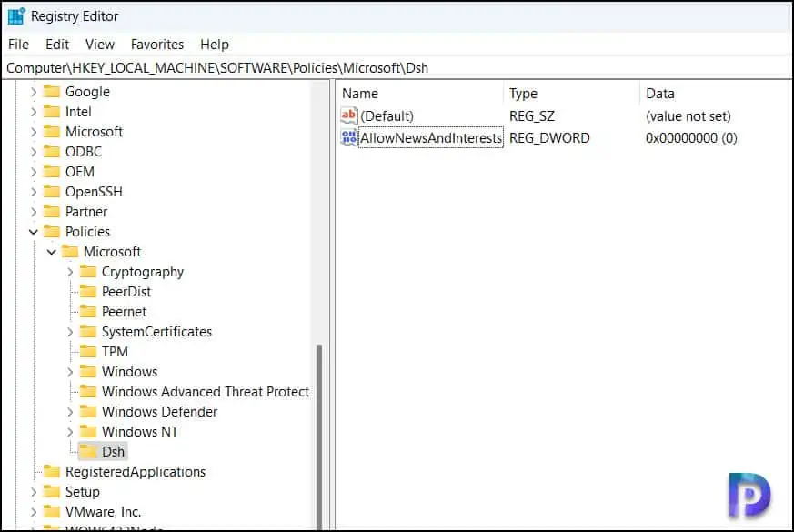Open the File menu

click(x=18, y=45)
